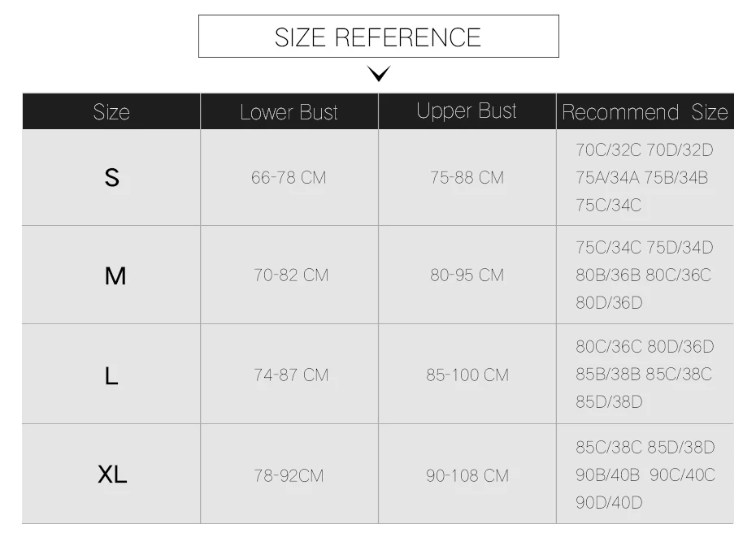Click the 66-78 CM lower bust cell
The height and width of the screenshot is (546, 756).
[x=289, y=177]
